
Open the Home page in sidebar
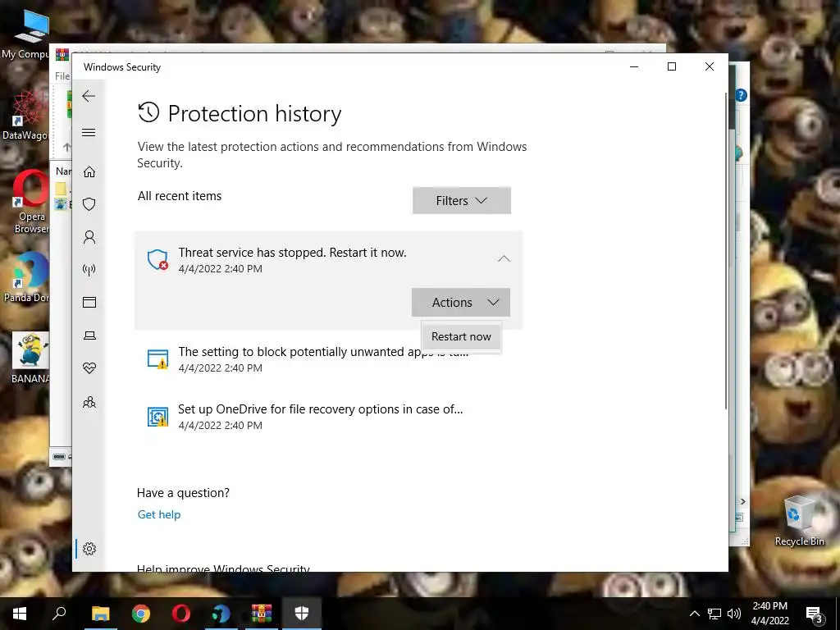point(89,172)
